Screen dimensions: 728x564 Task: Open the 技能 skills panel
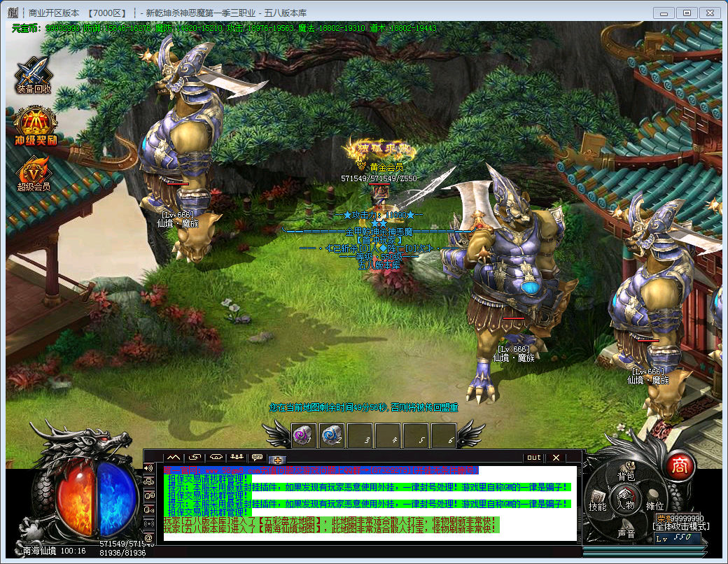pos(598,502)
